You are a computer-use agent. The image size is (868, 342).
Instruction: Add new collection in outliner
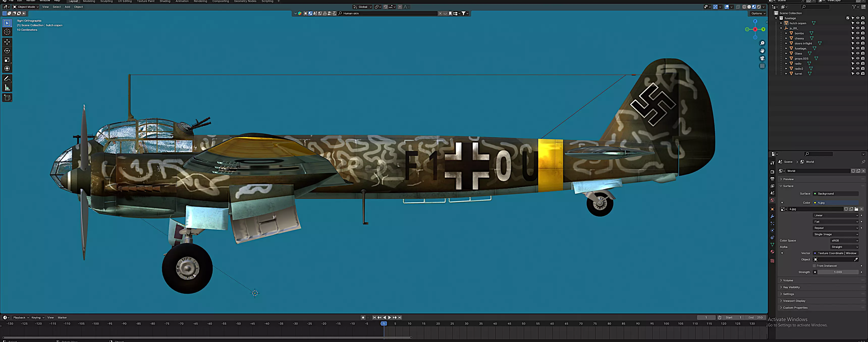coord(863,7)
